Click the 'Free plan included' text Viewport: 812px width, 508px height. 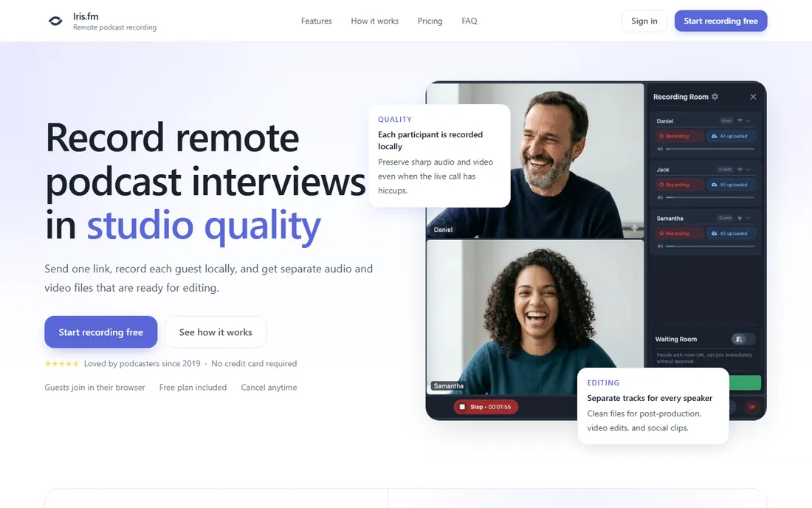(x=193, y=388)
